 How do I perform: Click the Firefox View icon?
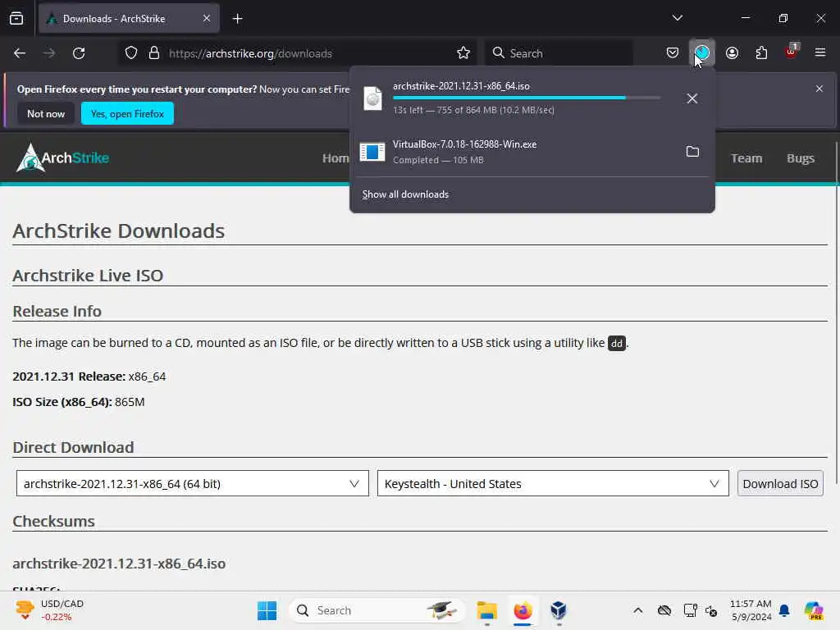click(16, 18)
